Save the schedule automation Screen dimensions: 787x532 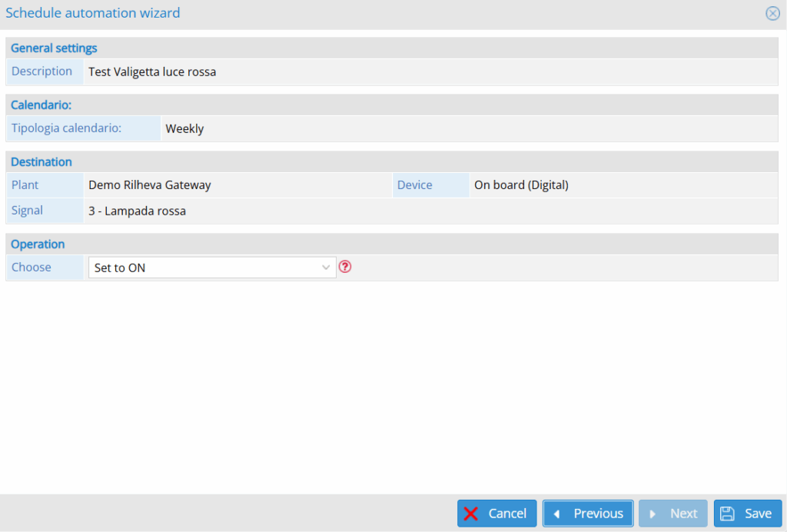[x=748, y=513]
